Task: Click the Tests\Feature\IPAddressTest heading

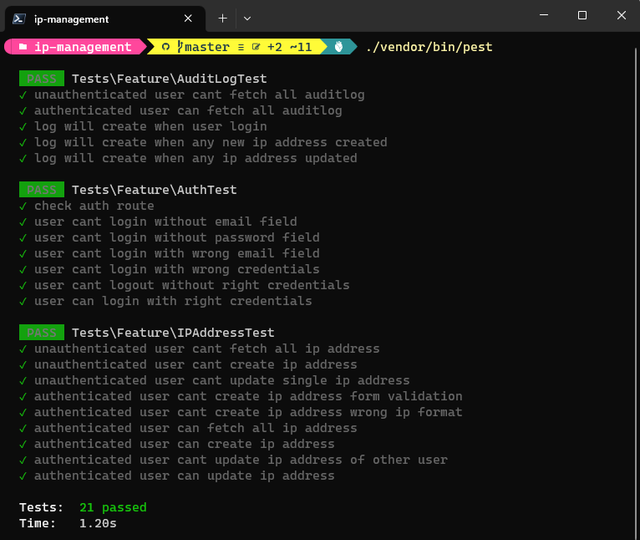Action: pos(173,333)
